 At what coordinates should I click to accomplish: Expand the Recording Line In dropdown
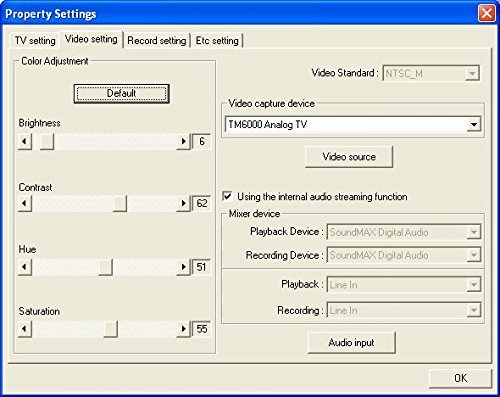[404, 310]
